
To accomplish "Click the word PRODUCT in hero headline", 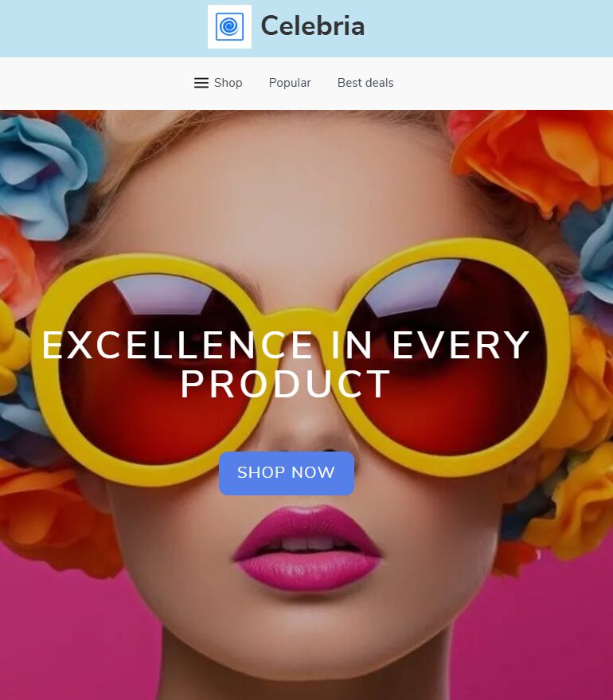I will tap(286, 384).
